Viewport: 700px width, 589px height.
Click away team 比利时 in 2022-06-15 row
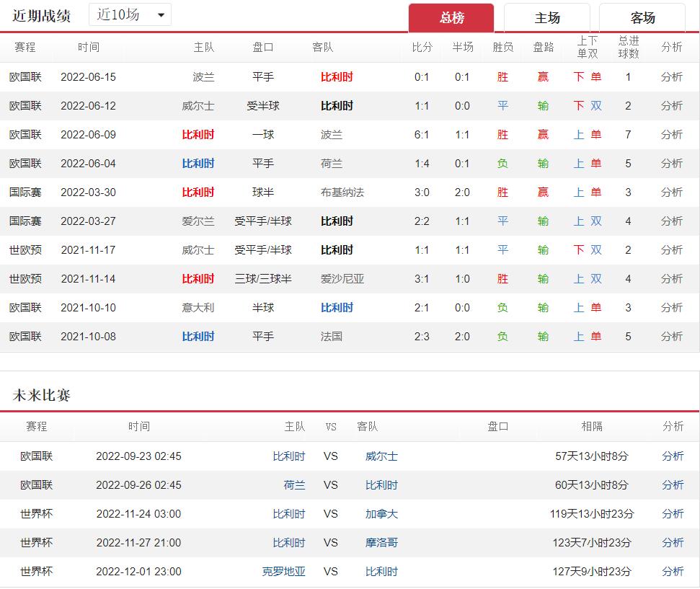coord(337,77)
